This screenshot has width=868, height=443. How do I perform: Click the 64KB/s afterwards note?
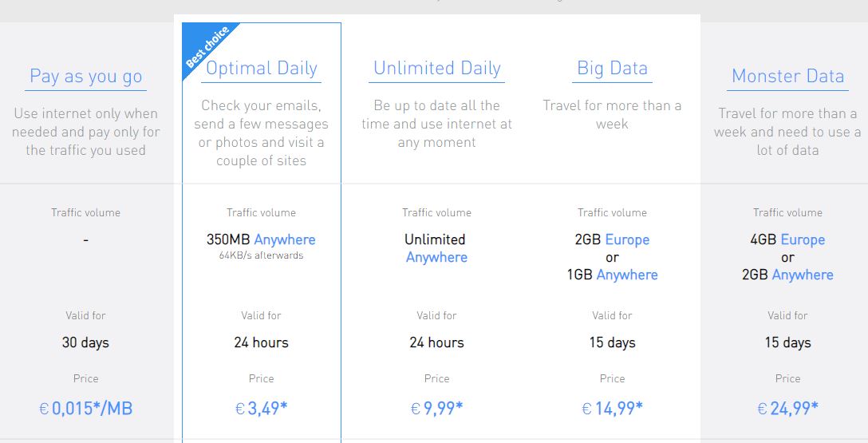262,255
